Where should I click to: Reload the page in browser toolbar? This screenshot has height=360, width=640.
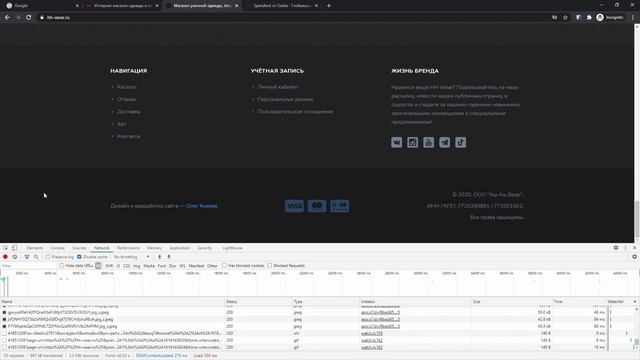pyautogui.click(x=29, y=18)
